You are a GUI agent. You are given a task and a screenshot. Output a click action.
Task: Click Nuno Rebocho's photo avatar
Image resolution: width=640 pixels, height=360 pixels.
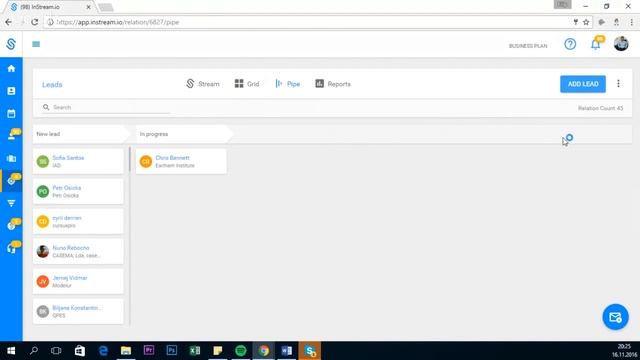pos(43,251)
